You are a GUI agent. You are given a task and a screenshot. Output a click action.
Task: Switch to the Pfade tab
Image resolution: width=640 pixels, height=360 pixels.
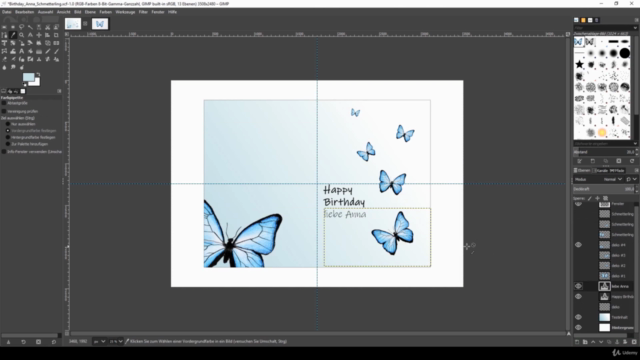coord(617,171)
